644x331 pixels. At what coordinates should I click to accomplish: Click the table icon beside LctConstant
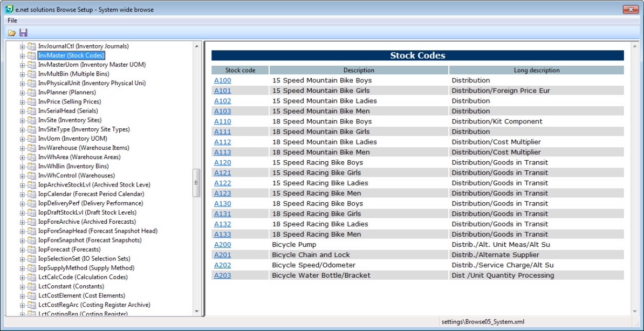[32, 286]
